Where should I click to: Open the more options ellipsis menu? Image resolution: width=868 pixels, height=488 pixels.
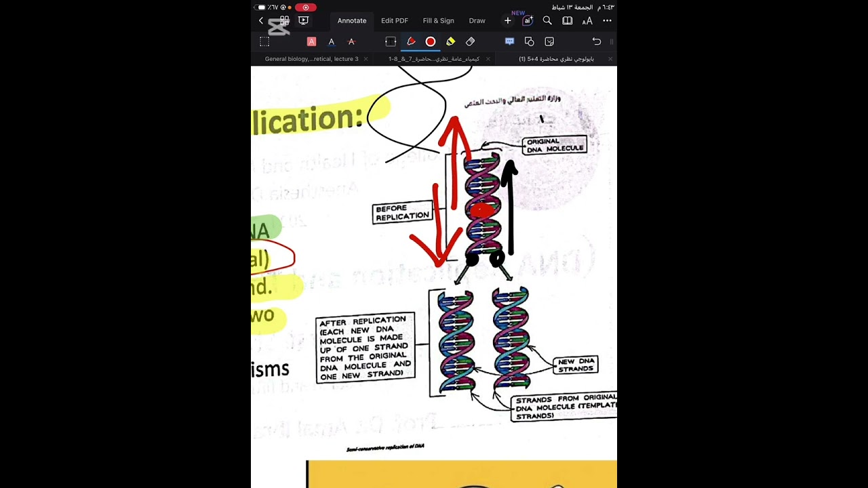[607, 21]
